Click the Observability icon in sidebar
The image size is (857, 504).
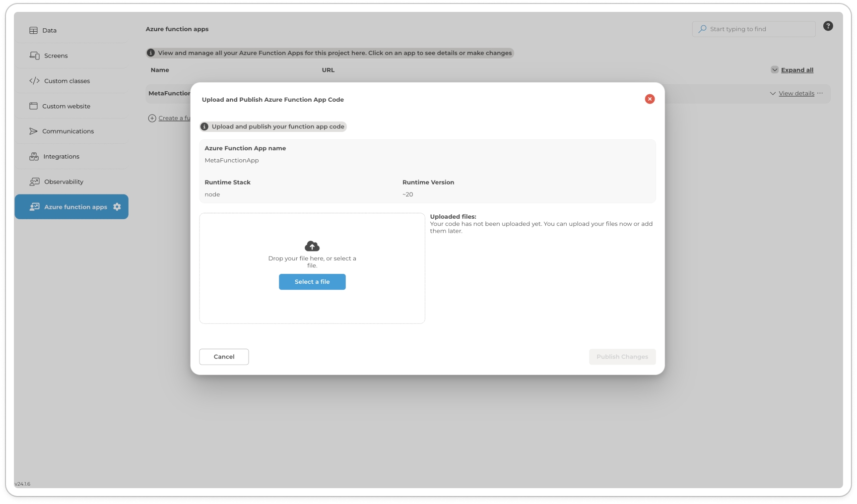pos(34,182)
